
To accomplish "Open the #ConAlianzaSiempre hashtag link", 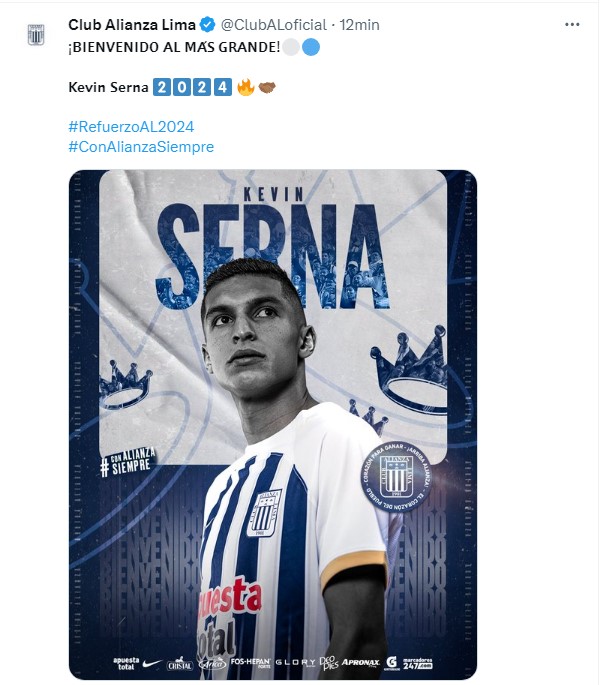I will click(x=141, y=147).
